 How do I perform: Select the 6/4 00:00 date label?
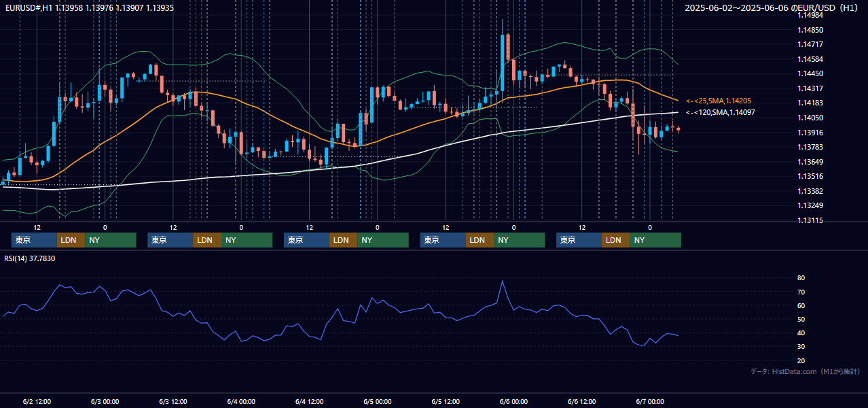coord(241,401)
